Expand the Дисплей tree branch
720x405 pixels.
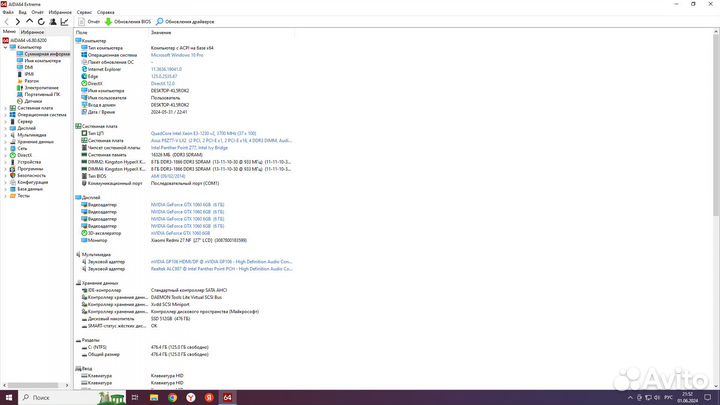[6, 128]
